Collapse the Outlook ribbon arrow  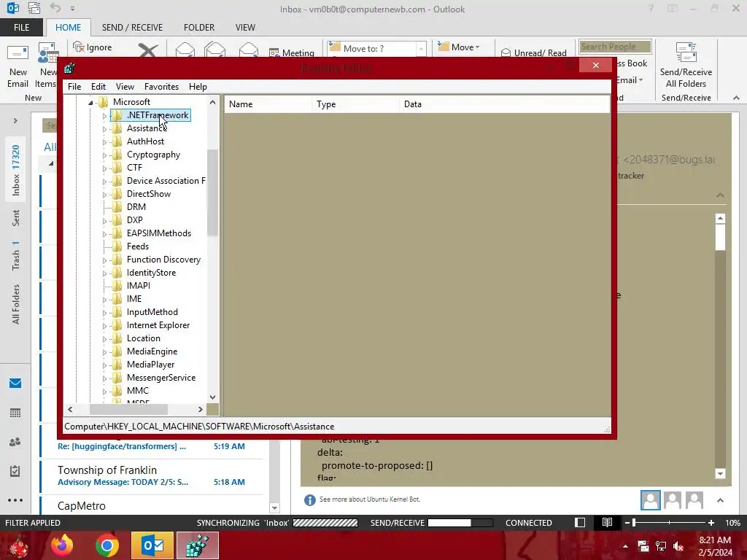click(736, 98)
